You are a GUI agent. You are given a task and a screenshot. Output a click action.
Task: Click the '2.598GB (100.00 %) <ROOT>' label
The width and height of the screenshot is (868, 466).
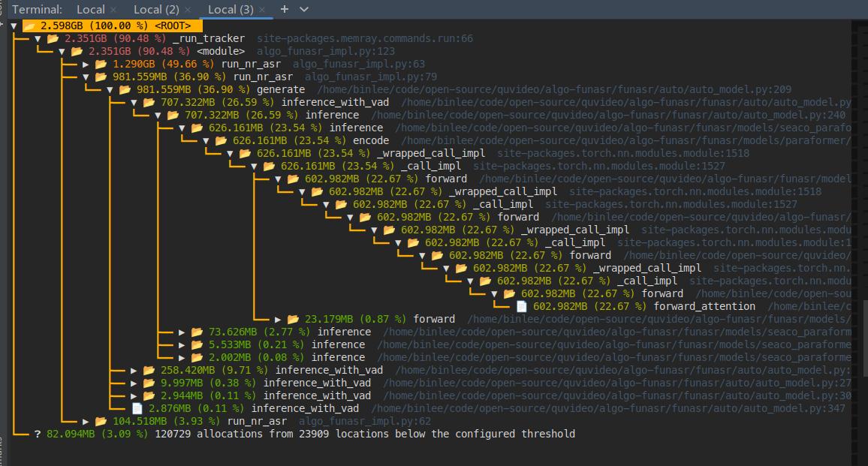click(x=115, y=26)
